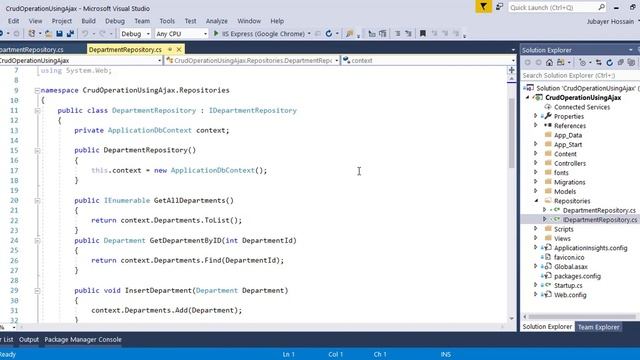Toggle a bookmark with the bookmark toolbar icon
The width and height of the screenshot is (640, 360).
point(423,33)
